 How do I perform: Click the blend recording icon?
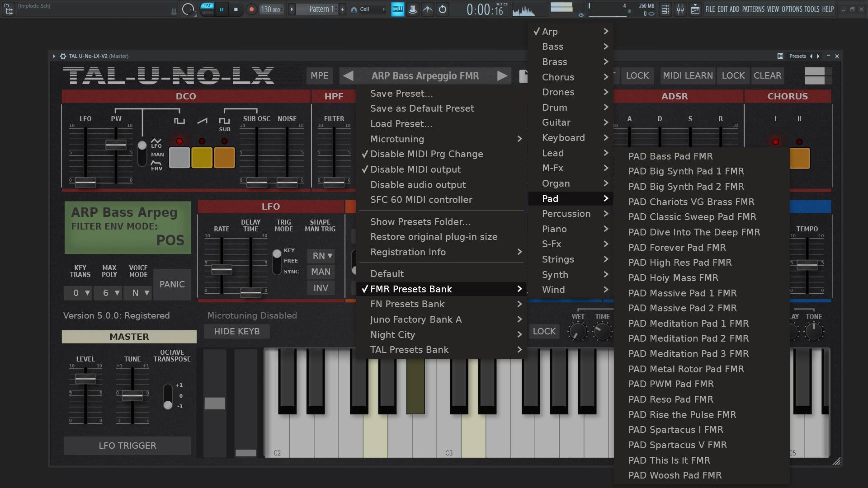(x=428, y=9)
